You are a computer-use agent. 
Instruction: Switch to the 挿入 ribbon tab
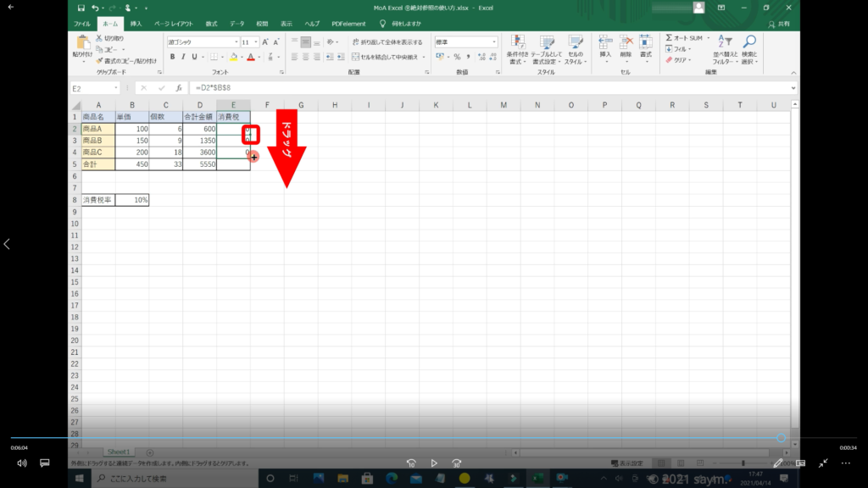(x=136, y=24)
